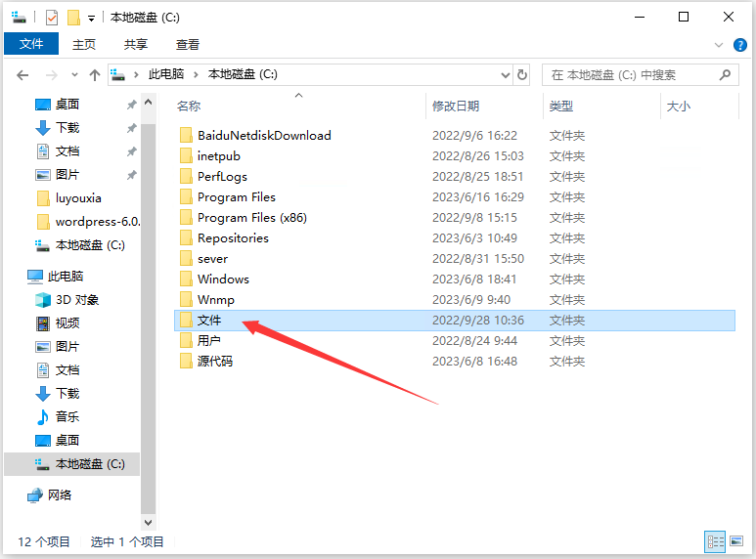This screenshot has width=756, height=559.
Task: Select the inetpub folder
Action: pos(219,156)
